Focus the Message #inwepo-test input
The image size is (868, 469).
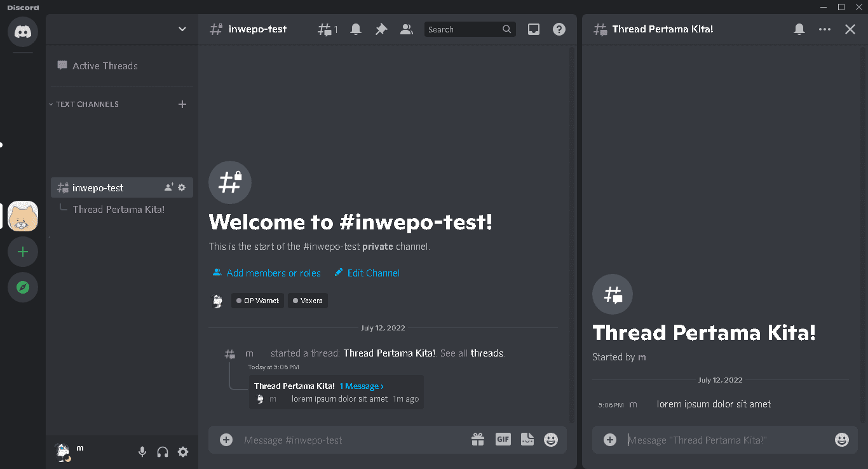[x=353, y=440]
